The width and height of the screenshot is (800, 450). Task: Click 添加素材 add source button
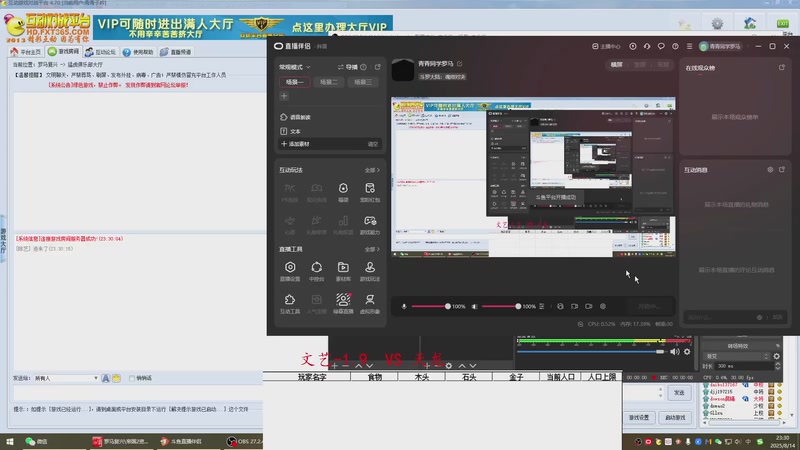295,144
